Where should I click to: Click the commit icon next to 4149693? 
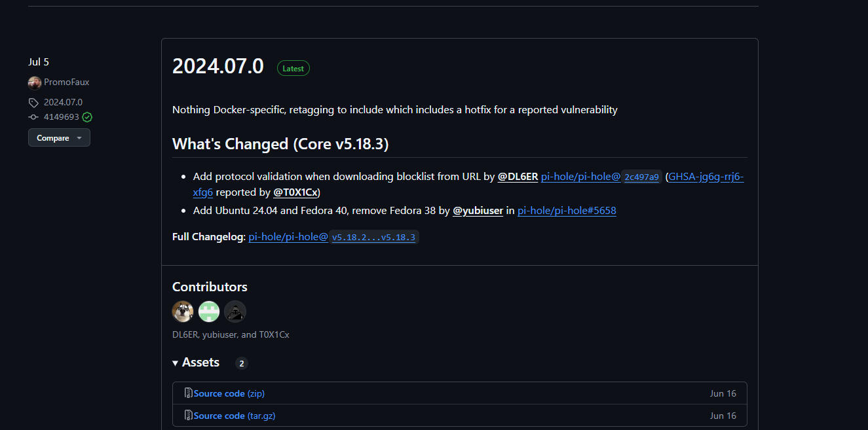(x=33, y=116)
